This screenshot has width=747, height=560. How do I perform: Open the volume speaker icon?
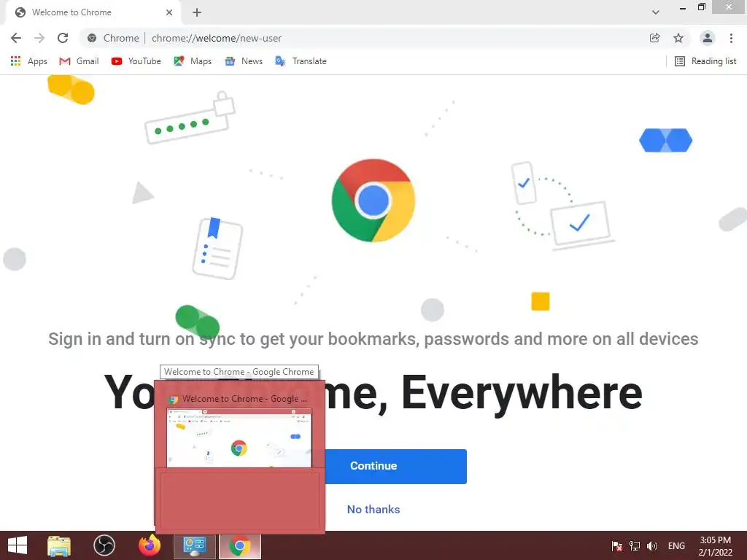tap(651, 546)
